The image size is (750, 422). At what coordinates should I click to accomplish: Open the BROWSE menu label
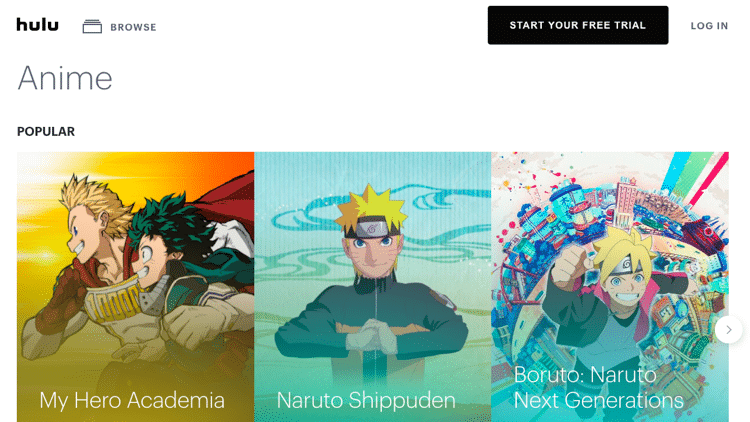(x=133, y=27)
